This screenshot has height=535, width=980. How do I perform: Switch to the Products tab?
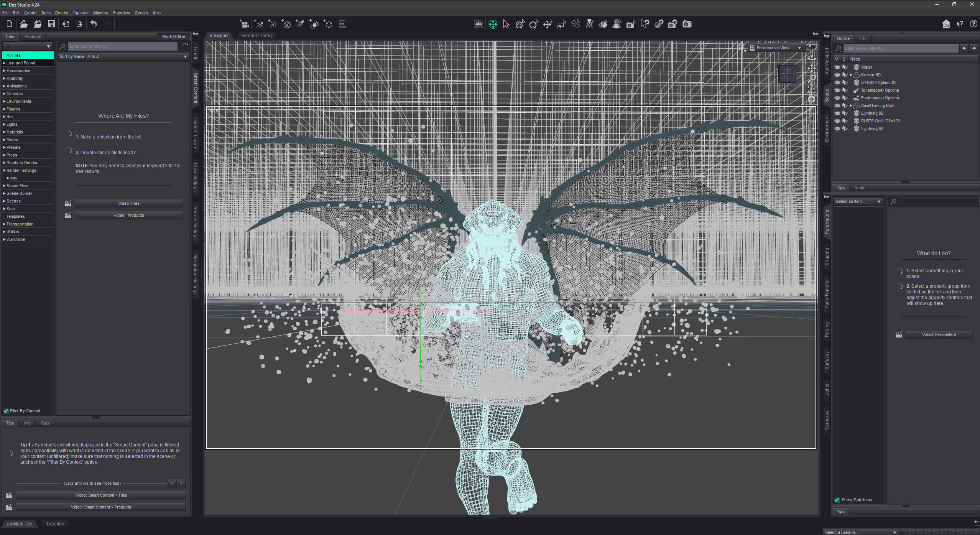tap(33, 36)
